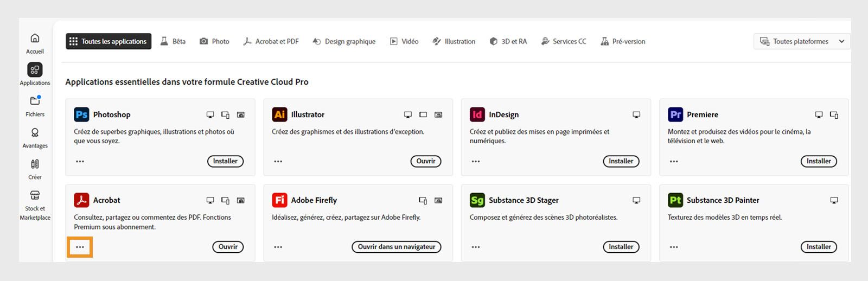Open InDesign more options menu
Screen dimensions: 868x281
tap(476, 161)
